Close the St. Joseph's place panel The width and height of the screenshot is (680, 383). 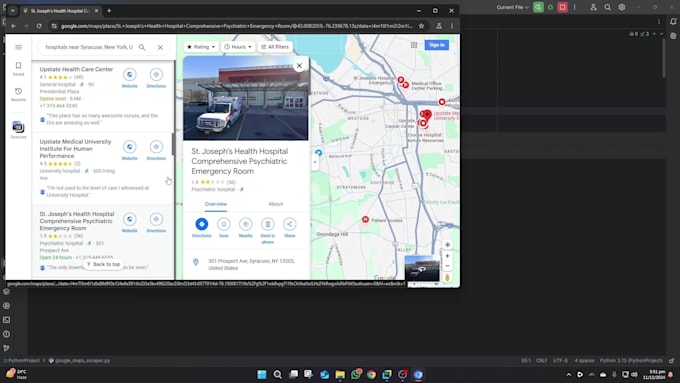click(x=299, y=65)
